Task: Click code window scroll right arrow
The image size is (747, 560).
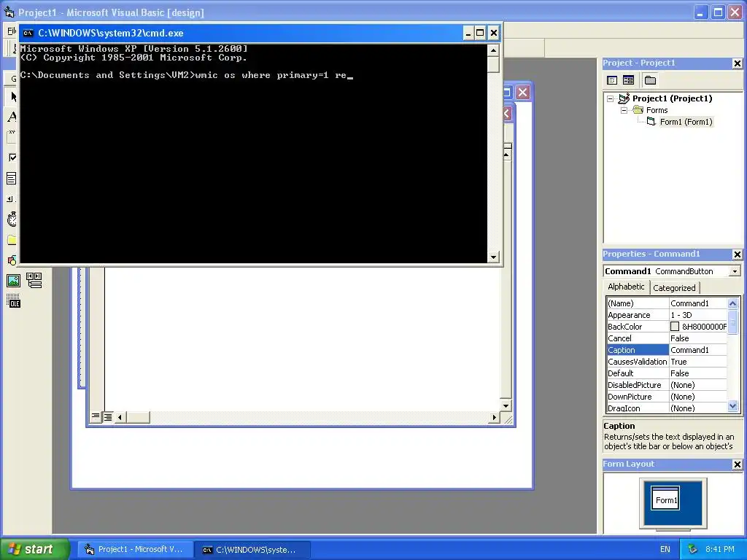Action: click(494, 417)
